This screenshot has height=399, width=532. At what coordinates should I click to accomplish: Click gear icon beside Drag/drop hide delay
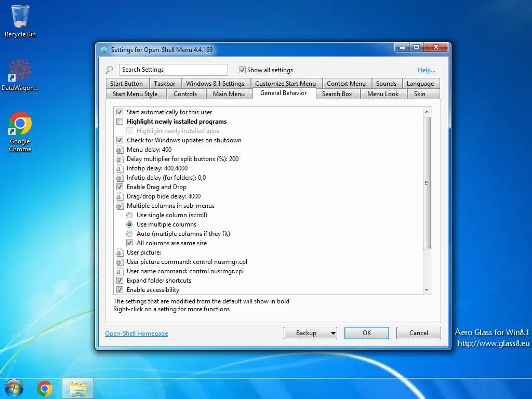[119, 196]
